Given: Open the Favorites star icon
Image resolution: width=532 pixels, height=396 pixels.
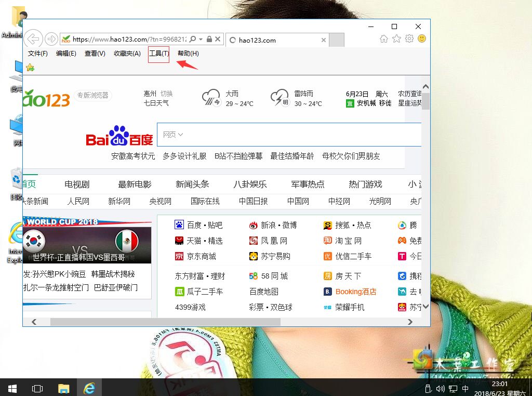Looking at the screenshot, I should click(396, 38).
